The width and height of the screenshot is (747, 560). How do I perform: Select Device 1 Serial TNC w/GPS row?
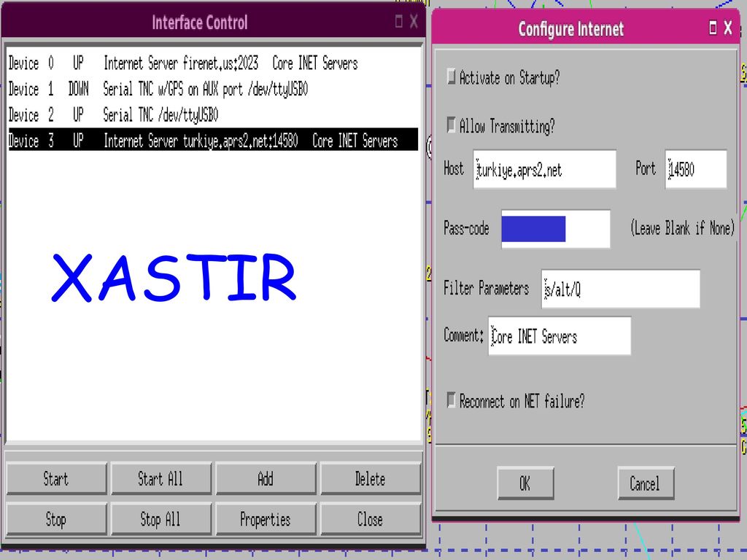click(213, 88)
